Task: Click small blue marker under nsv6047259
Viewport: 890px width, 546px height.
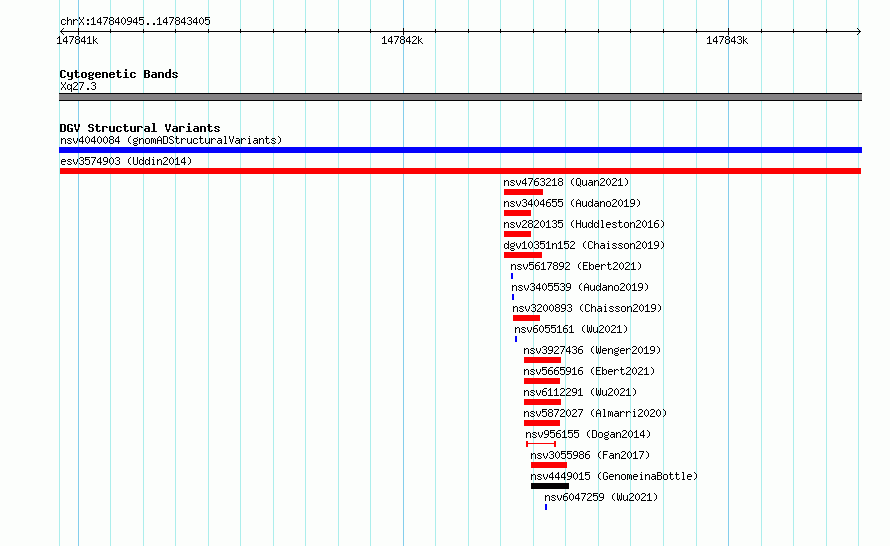Action: coord(546,507)
